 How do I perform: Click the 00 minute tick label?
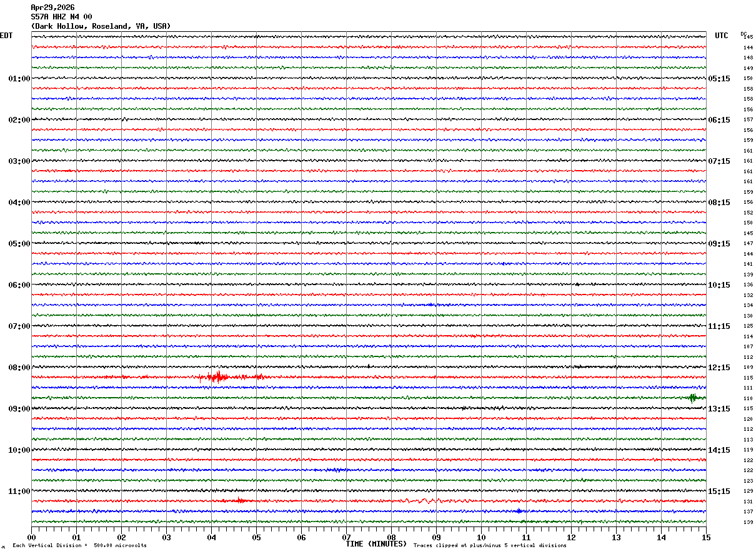(x=31, y=537)
